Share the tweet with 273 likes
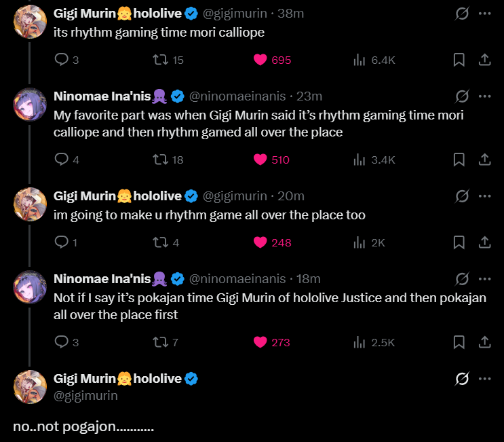 click(x=485, y=342)
